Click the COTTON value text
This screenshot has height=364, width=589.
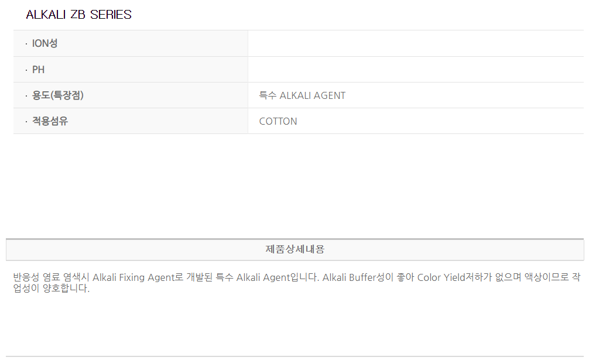pos(278,121)
